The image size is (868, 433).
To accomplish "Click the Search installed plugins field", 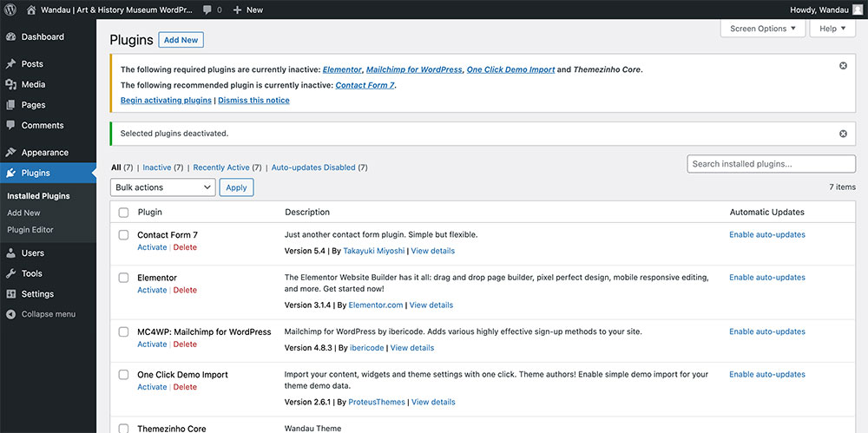I will (x=771, y=164).
